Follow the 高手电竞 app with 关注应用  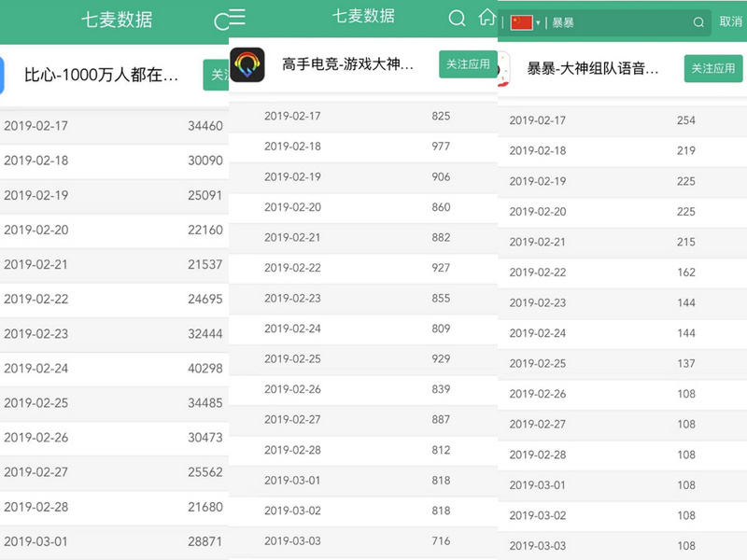(468, 64)
